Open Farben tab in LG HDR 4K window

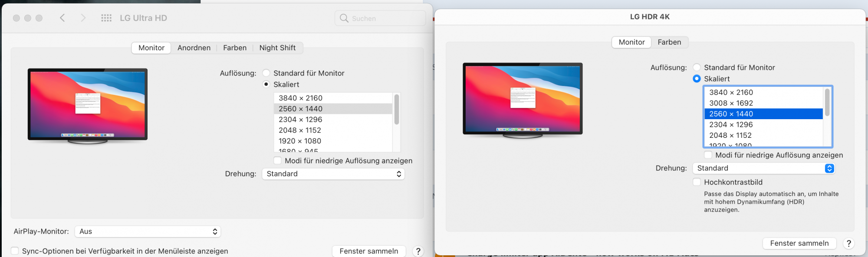pyautogui.click(x=669, y=42)
